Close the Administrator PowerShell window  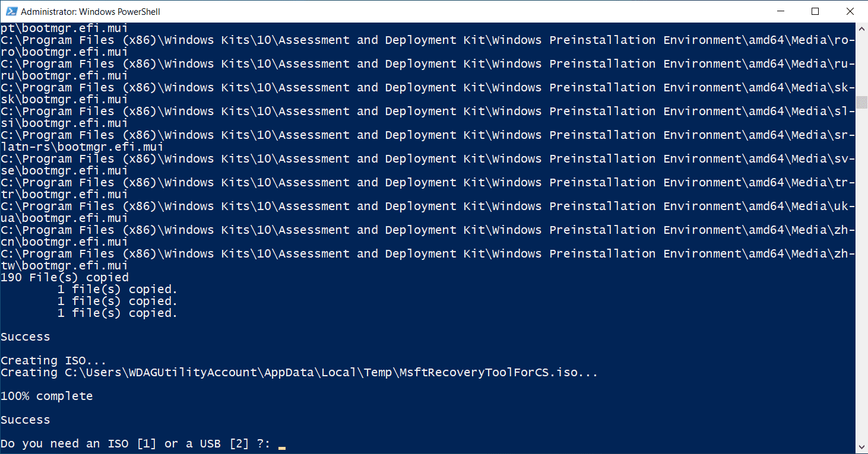849,11
